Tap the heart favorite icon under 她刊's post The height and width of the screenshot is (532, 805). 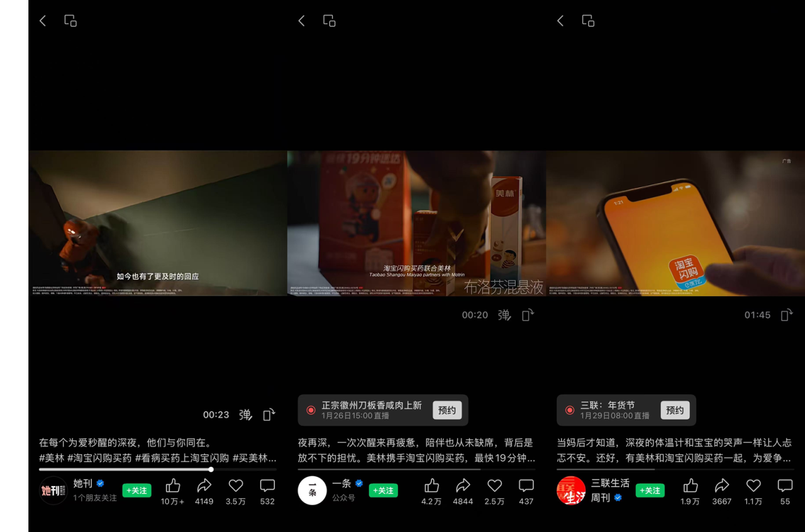235,485
